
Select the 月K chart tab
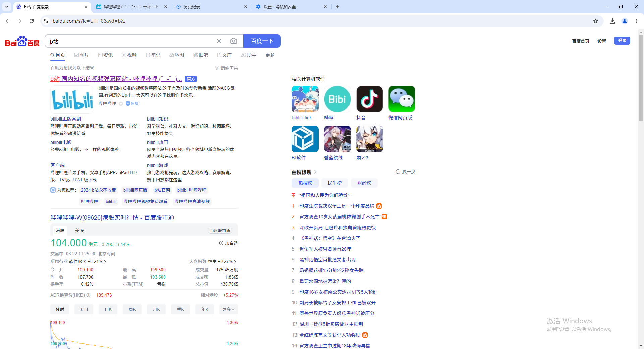(x=156, y=309)
